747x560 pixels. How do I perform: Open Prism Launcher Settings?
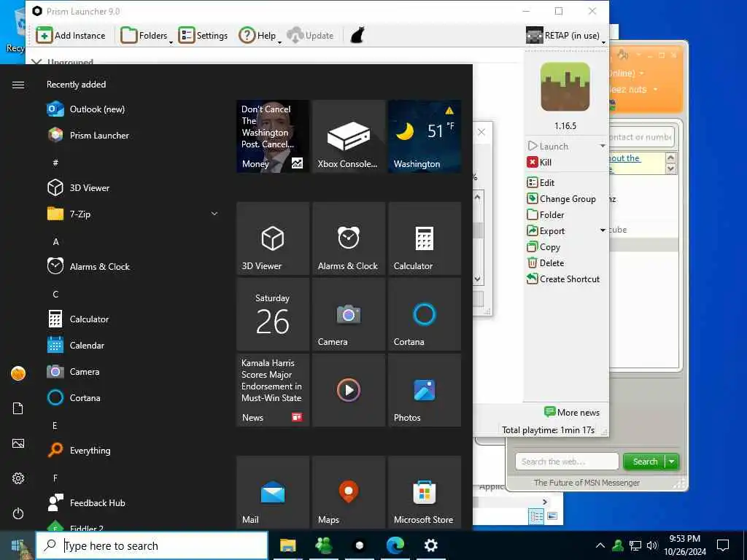pos(203,36)
